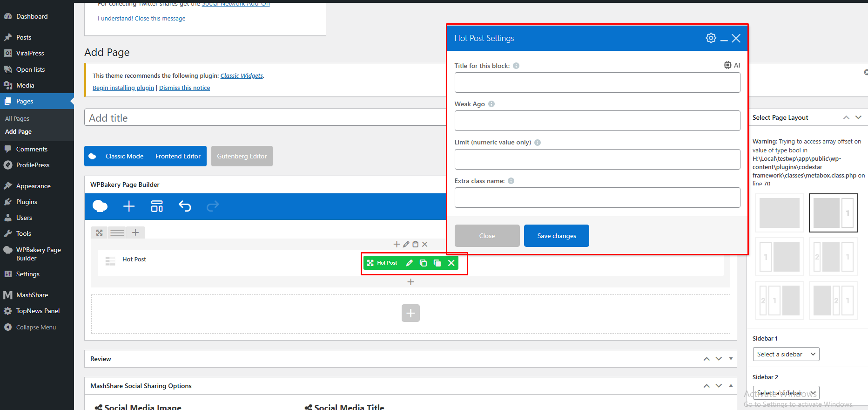The image size is (868, 410).
Task: Select layout with sidebars 2 and 1 on right
Action: [834, 301]
